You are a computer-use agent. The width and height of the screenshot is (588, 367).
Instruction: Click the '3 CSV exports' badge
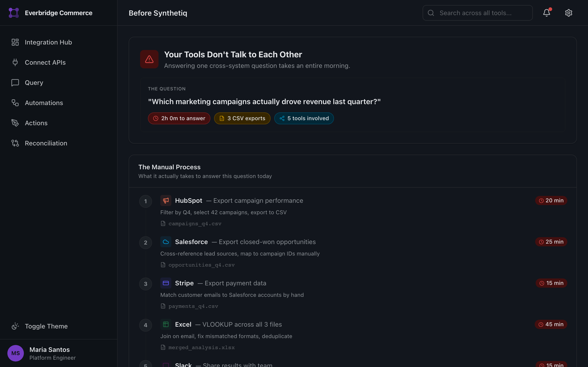pyautogui.click(x=242, y=118)
